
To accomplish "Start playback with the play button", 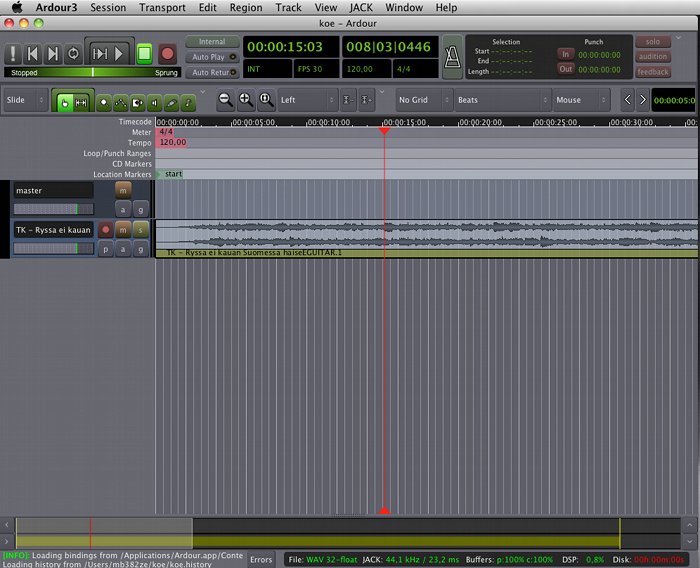I will 120,54.
